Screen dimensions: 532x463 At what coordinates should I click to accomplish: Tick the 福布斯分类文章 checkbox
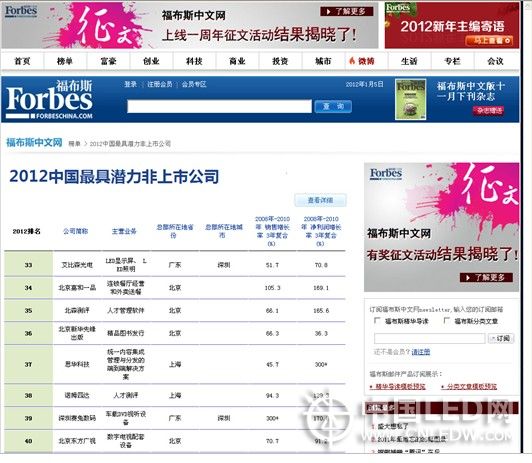[447, 320]
